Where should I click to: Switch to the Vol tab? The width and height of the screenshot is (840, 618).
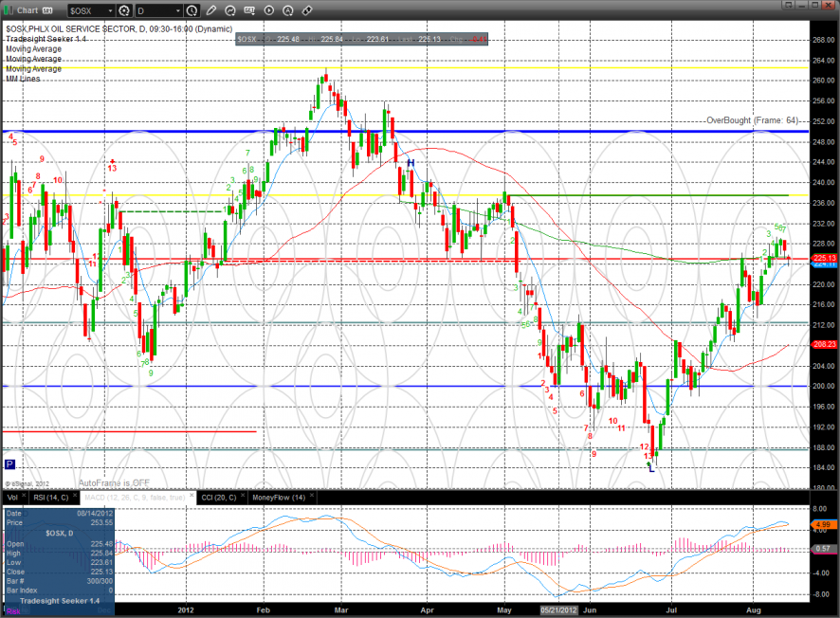[12, 498]
